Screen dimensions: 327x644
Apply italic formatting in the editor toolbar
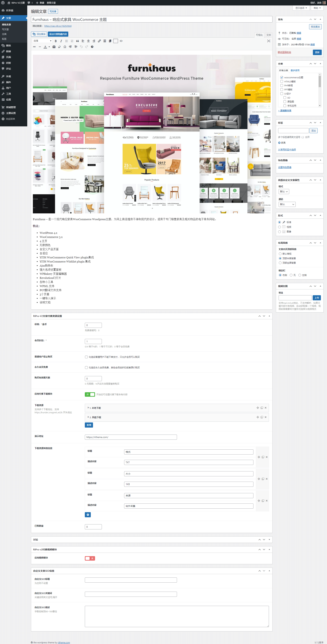61,41
